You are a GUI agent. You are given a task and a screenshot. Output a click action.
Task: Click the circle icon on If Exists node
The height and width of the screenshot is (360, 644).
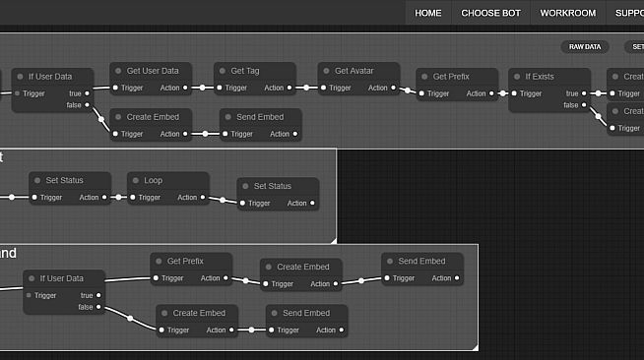click(517, 77)
